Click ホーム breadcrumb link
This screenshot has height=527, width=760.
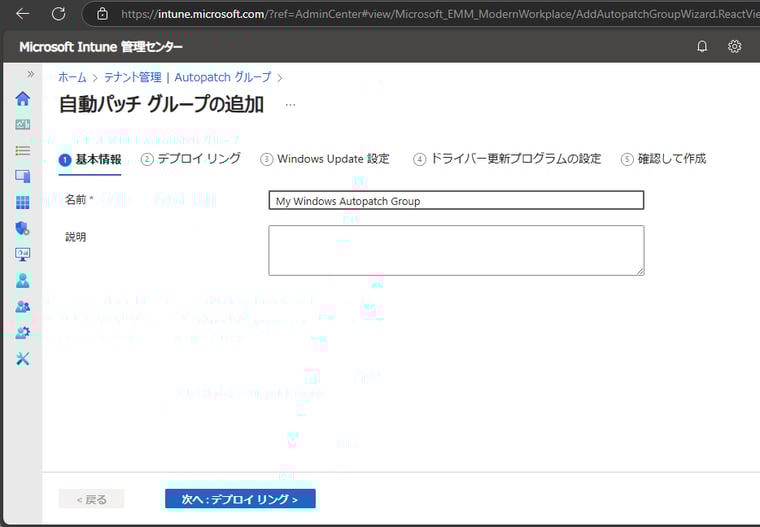click(72, 77)
